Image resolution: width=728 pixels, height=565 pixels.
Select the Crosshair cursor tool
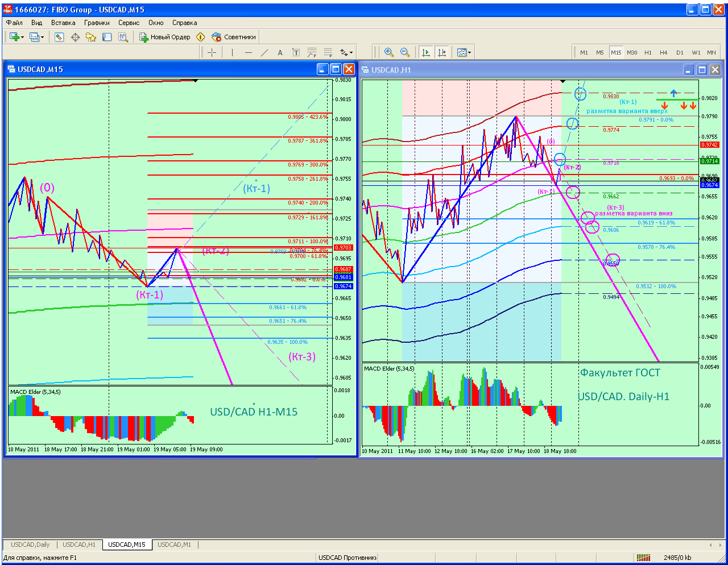(x=212, y=52)
